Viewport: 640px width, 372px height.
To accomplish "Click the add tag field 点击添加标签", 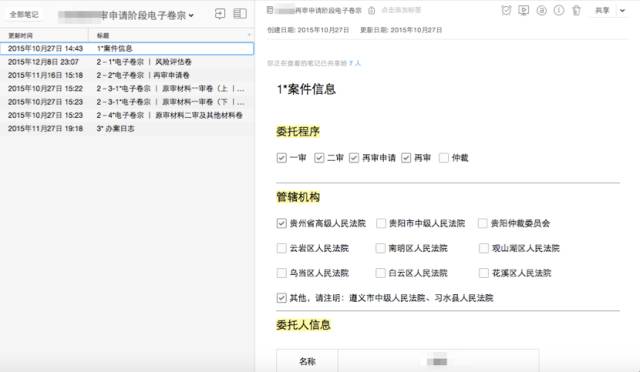I will tap(401, 10).
